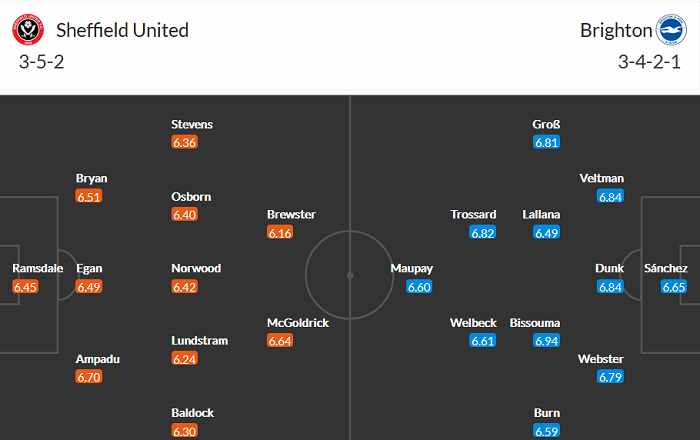
Task: Click Sánchez's 6.65 rating badge
Action: [674, 287]
